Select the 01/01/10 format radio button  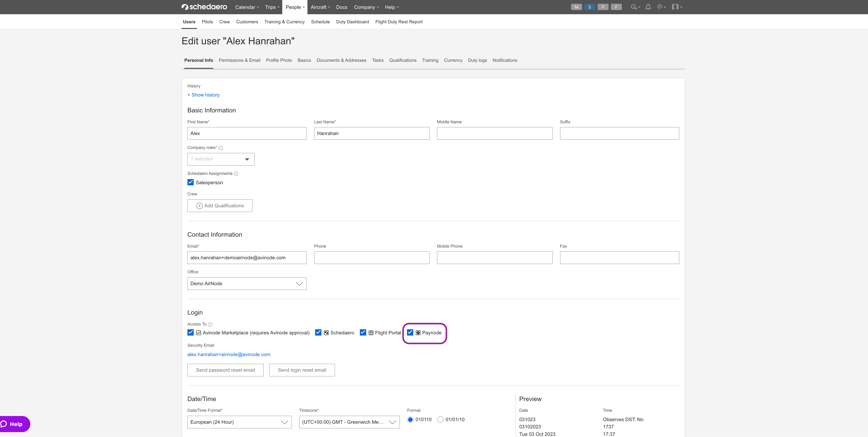click(x=440, y=420)
